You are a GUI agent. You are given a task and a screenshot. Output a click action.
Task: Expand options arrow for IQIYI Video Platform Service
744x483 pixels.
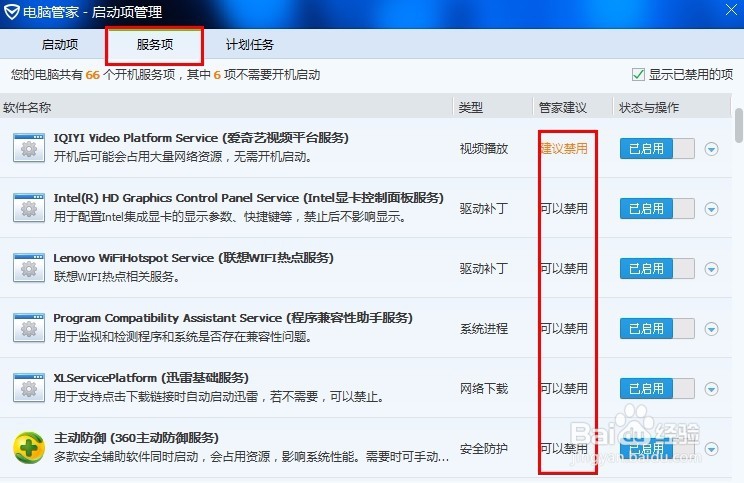pos(711,149)
